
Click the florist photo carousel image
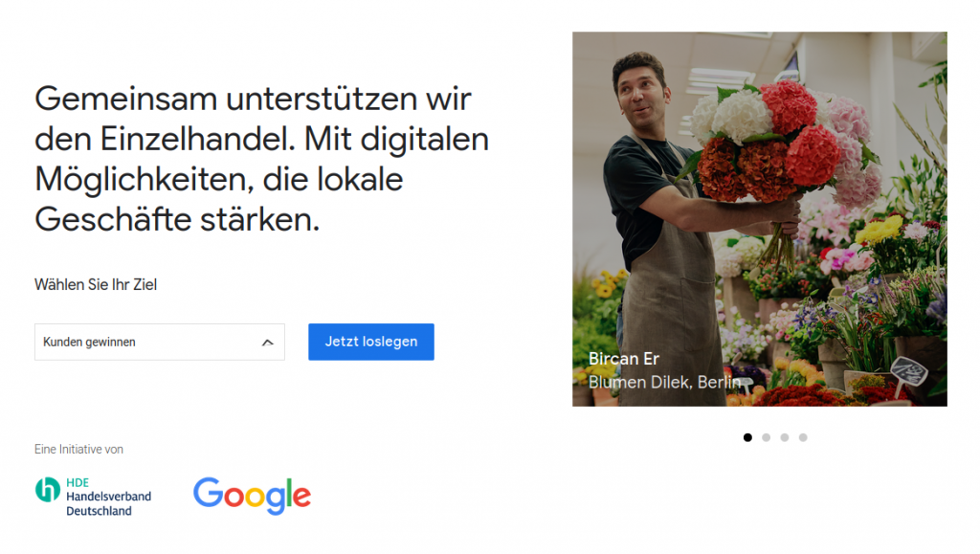coord(759,219)
